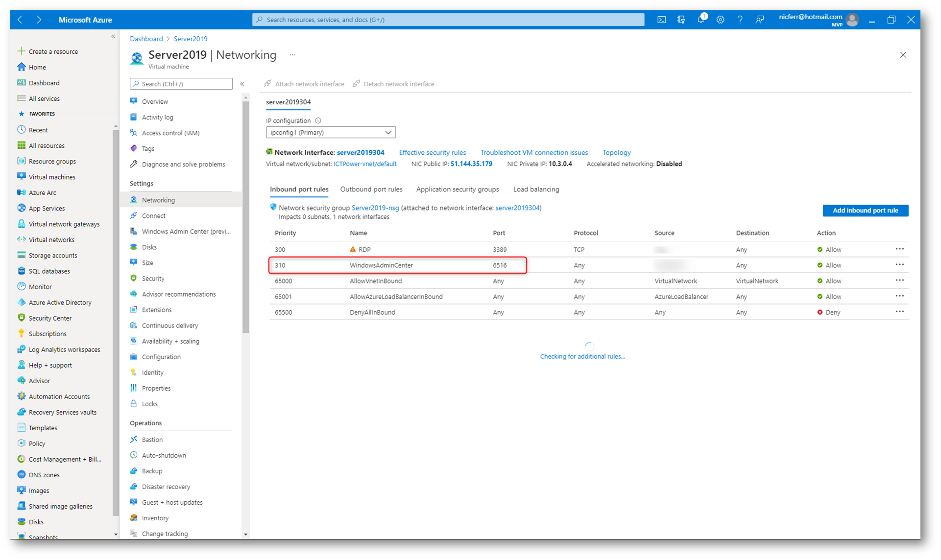
Task: Open Cloud Shell icon in top bar
Action: [661, 20]
